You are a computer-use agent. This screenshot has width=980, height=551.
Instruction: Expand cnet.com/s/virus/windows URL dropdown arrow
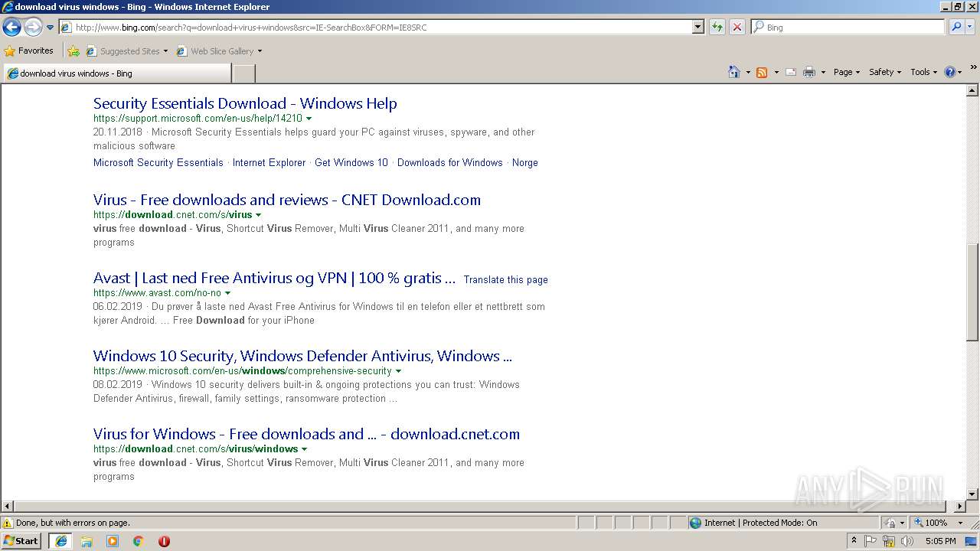304,449
